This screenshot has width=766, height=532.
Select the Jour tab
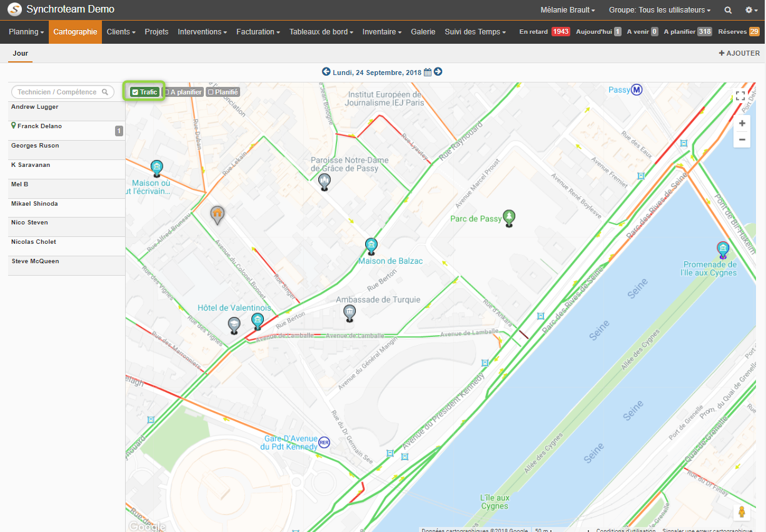click(21, 53)
